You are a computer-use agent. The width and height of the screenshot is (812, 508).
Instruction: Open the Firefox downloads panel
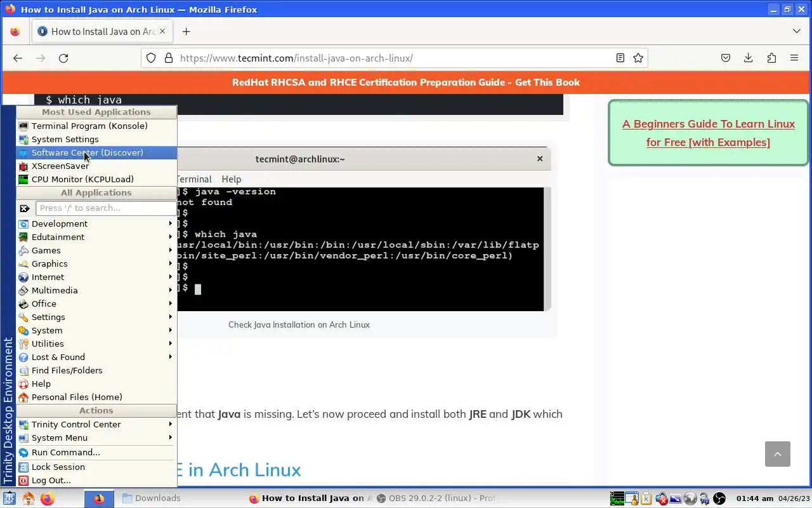[x=749, y=58]
